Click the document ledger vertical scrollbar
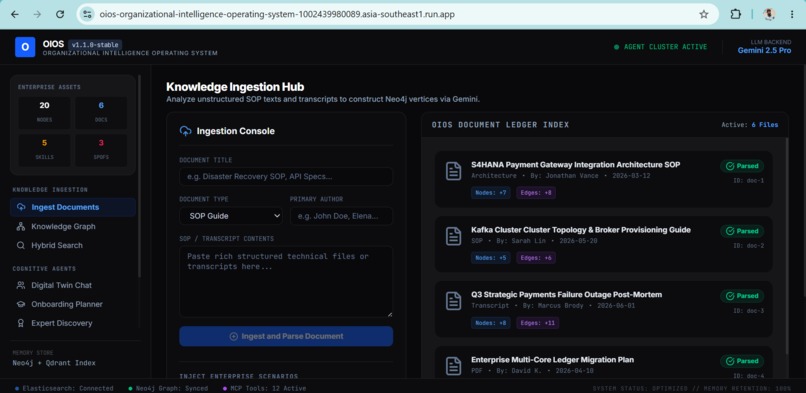 click(x=787, y=247)
